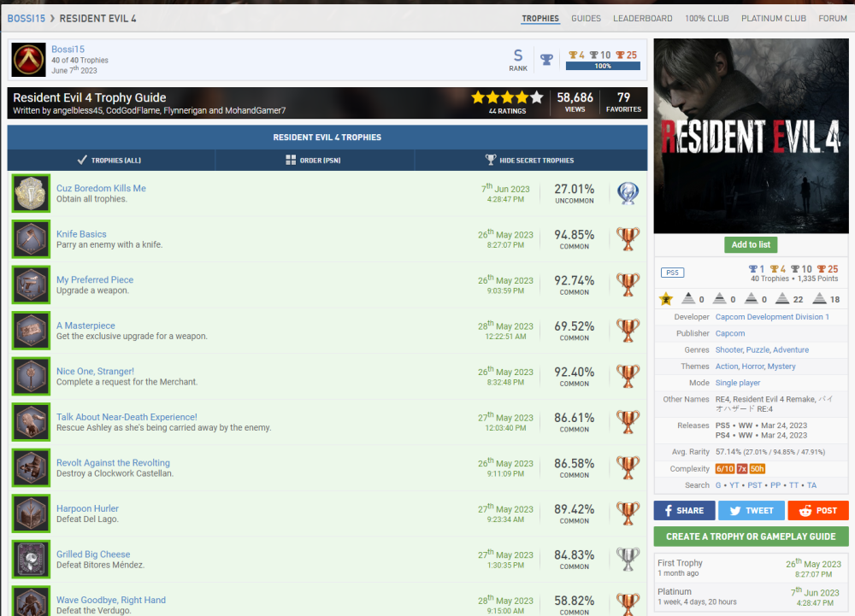
Task: Open the Leaderboard tab
Action: point(642,18)
